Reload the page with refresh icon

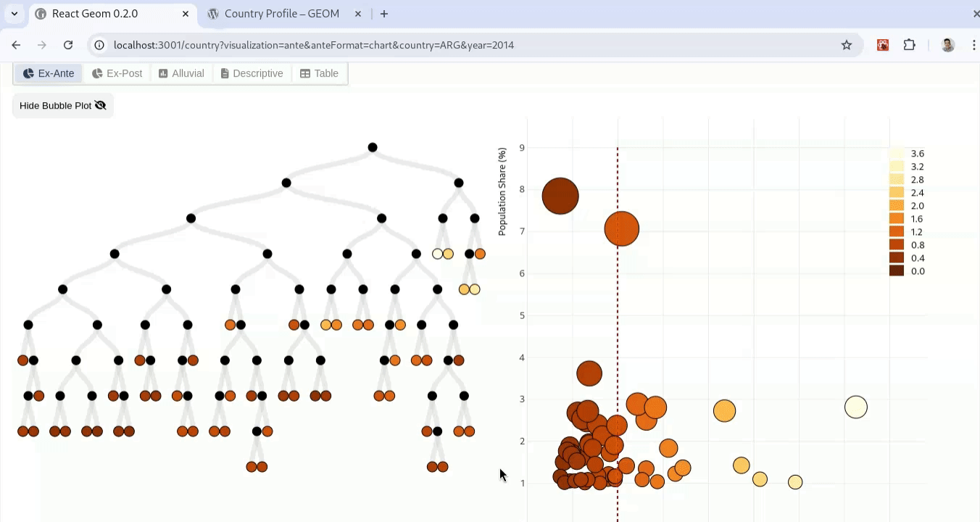[x=68, y=45]
